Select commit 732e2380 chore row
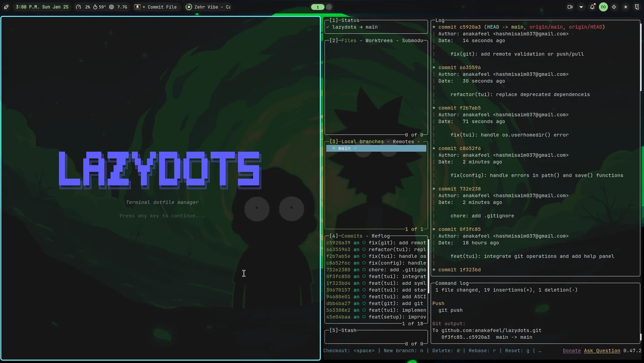644x363 pixels. (376, 270)
